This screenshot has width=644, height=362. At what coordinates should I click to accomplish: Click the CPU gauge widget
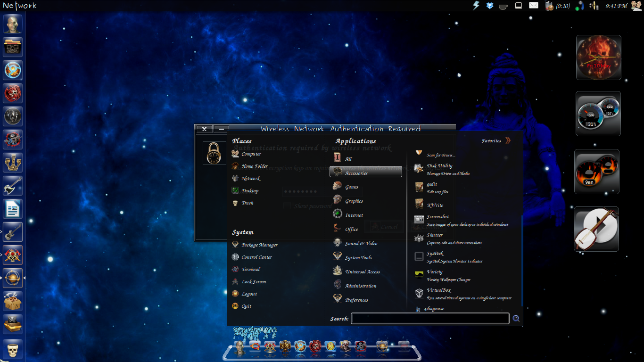(598, 114)
